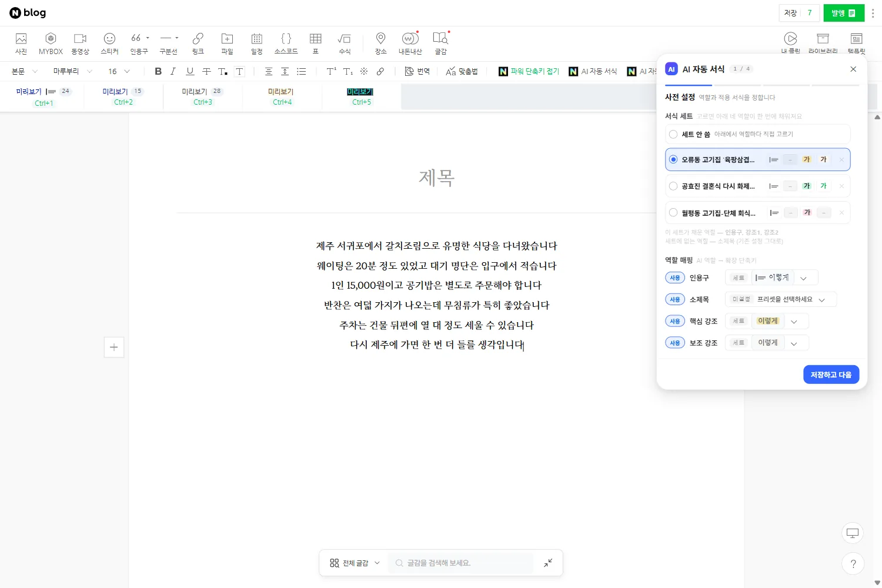The image size is (882, 588).
Task: Open 소제목 preset dropdown 프리셋을 선택하세요
Action: coord(781,299)
